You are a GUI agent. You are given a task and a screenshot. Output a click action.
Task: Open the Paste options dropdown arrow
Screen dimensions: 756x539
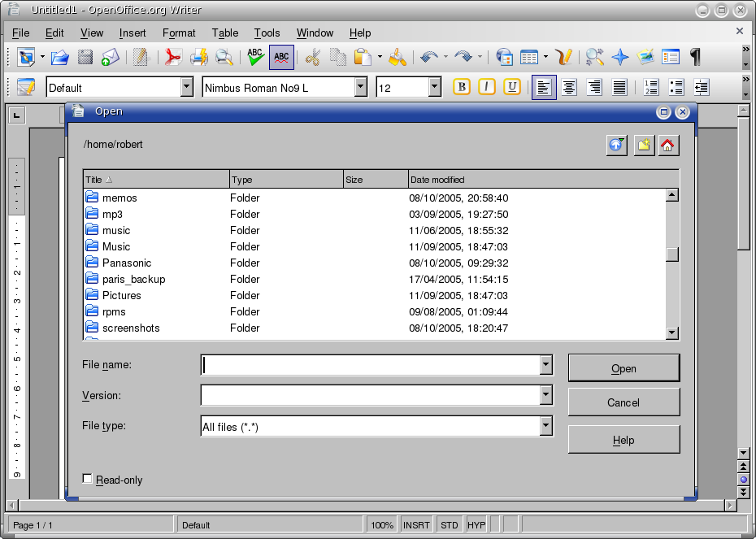380,58
